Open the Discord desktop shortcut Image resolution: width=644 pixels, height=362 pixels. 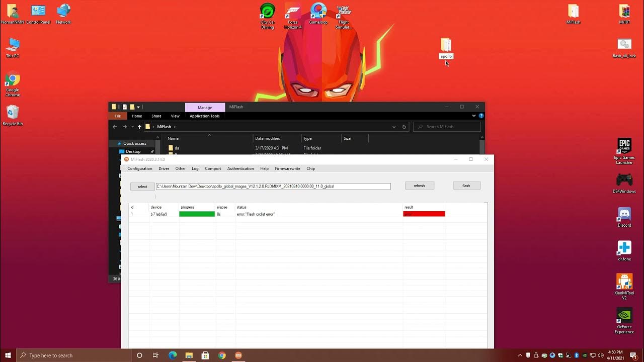624,217
